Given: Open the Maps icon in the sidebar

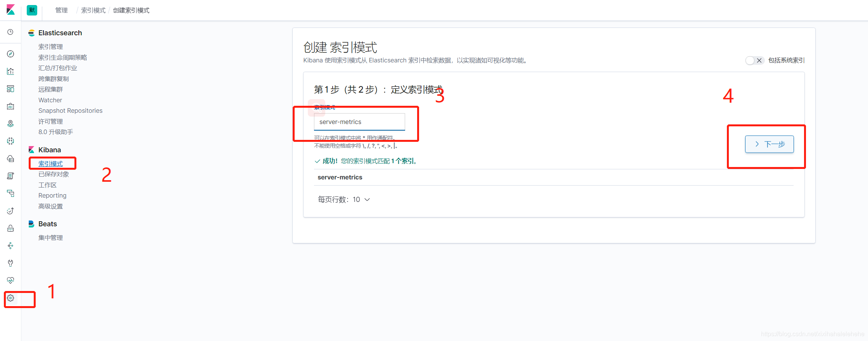Looking at the screenshot, I should pyautogui.click(x=10, y=124).
